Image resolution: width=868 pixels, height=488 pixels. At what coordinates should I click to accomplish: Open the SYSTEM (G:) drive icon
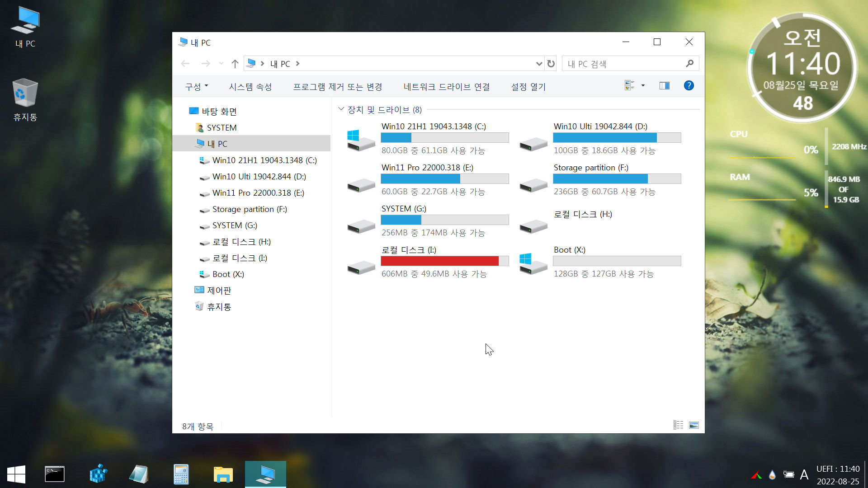tap(361, 226)
